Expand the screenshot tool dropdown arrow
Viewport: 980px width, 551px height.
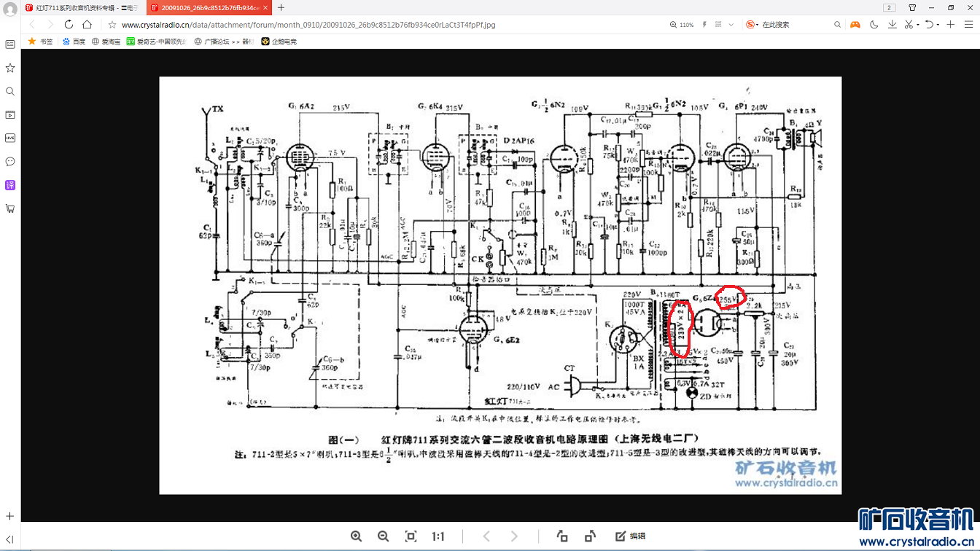[x=917, y=25]
